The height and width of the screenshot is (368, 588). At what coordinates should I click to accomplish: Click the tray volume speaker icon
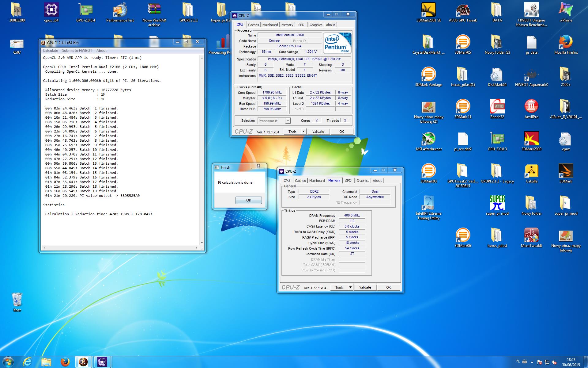(554, 362)
